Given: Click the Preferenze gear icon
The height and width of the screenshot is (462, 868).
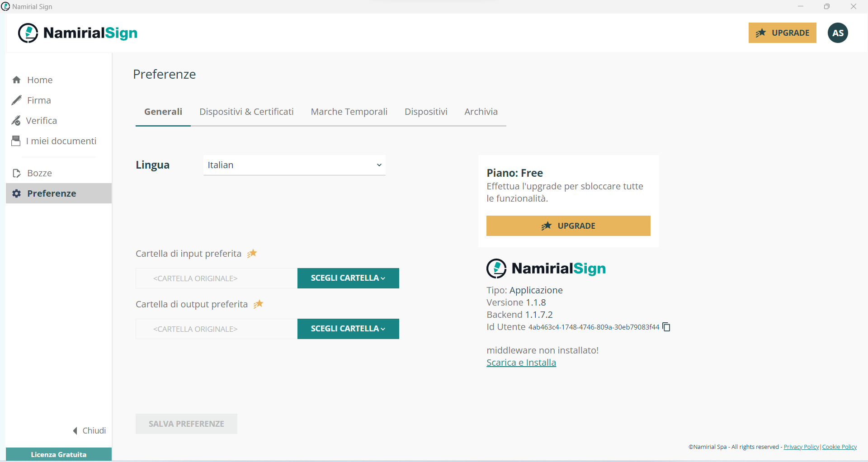Looking at the screenshot, I should [17, 193].
